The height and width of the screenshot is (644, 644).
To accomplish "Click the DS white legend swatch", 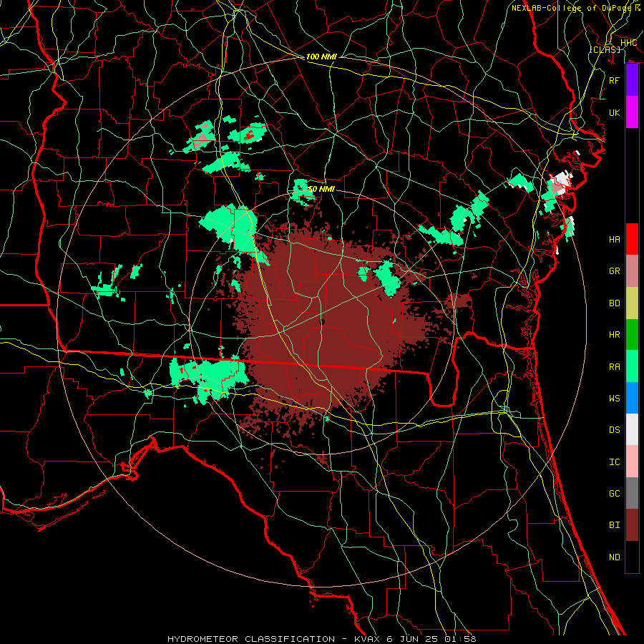I will (x=632, y=429).
